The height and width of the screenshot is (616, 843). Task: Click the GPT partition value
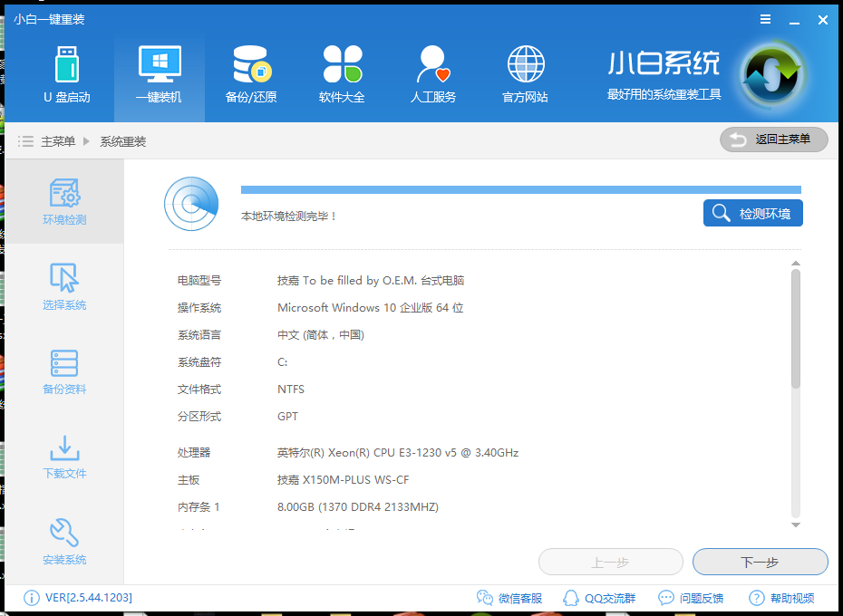pos(287,417)
